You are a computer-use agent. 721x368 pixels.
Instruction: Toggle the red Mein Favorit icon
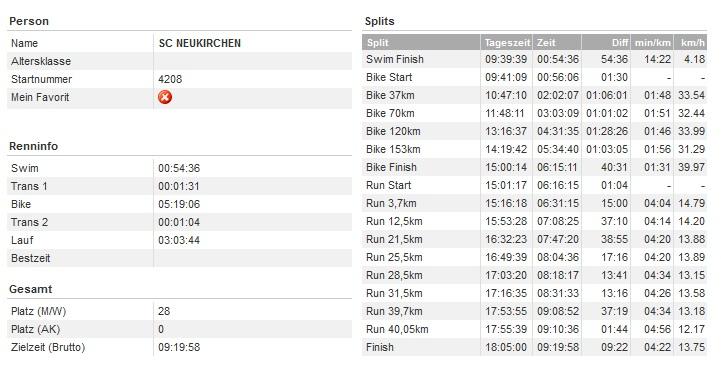(165, 97)
